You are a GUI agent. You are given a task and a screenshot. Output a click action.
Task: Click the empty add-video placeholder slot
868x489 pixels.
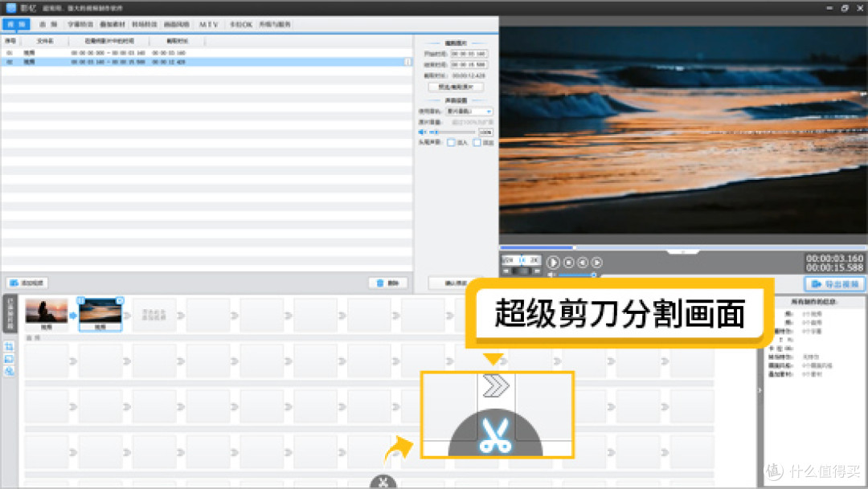154,315
